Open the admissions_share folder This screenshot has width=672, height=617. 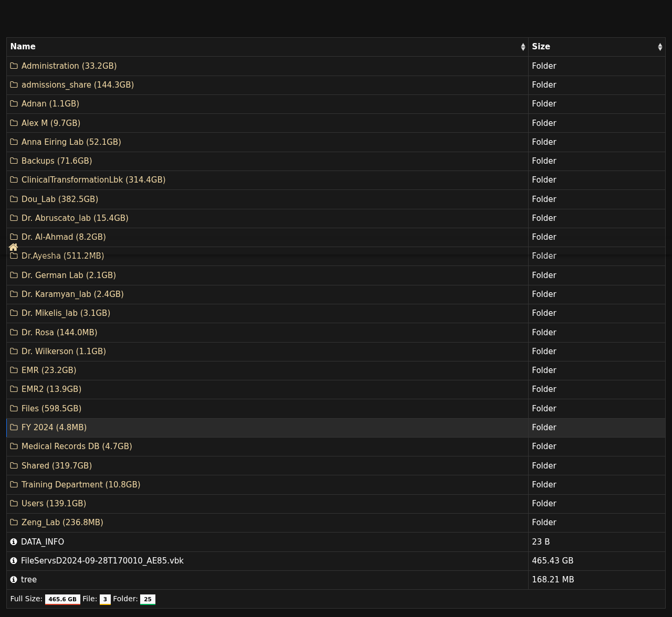[77, 85]
